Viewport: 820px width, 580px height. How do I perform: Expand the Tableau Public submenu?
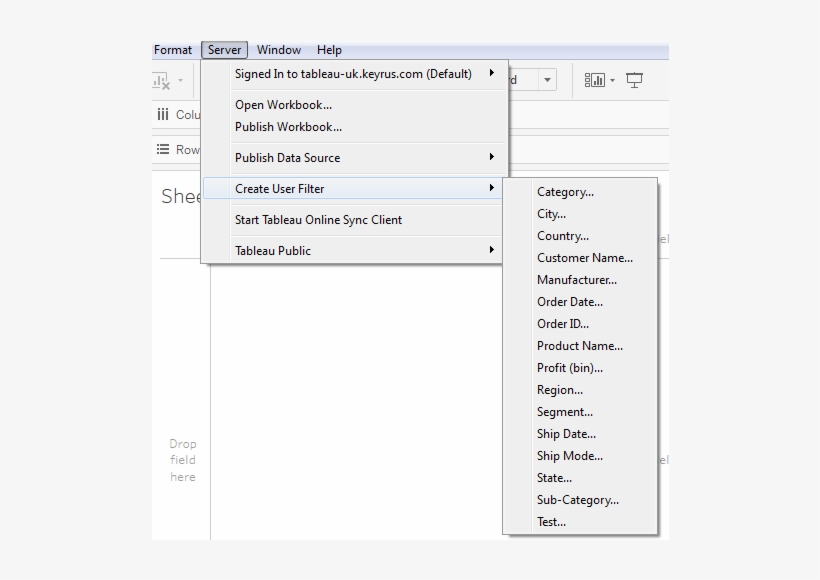(353, 251)
